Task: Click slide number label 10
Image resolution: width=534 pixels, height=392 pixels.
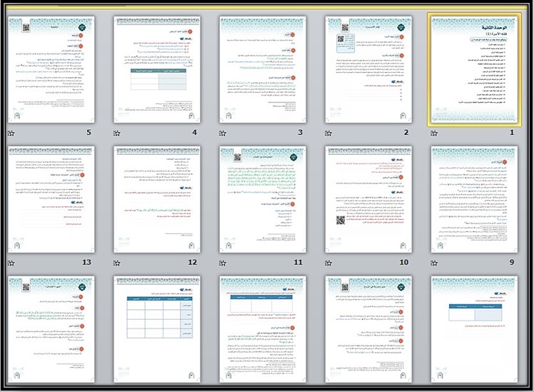Action: pyautogui.click(x=404, y=262)
